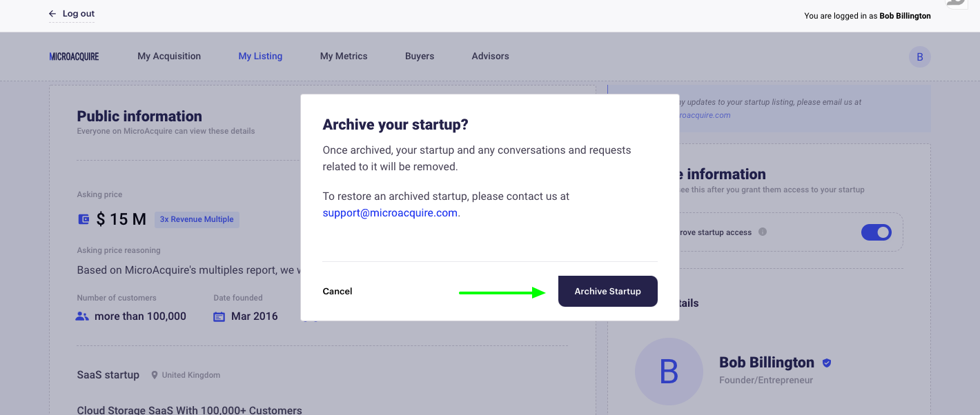The height and width of the screenshot is (415, 980).
Task: Click the customers people icon
Action: (83, 316)
